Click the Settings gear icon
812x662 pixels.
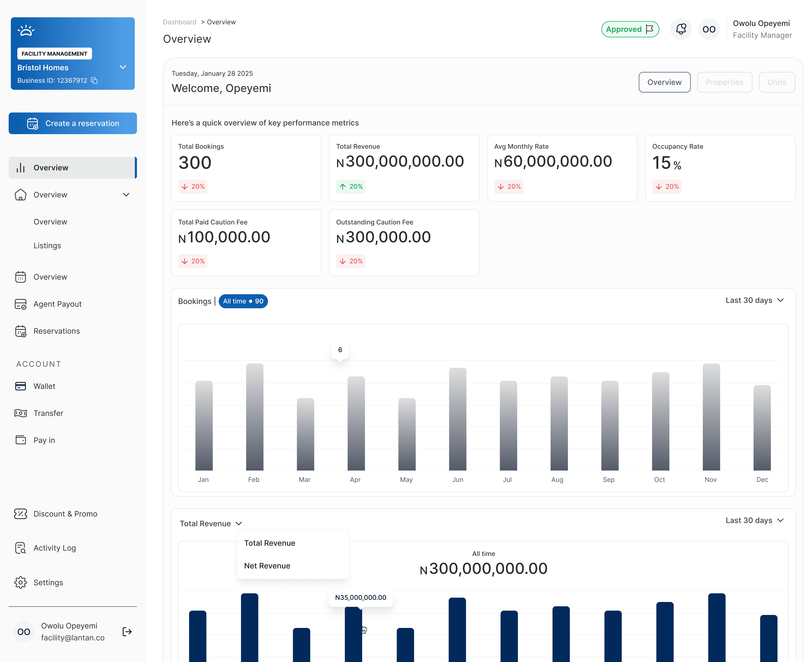tap(20, 582)
